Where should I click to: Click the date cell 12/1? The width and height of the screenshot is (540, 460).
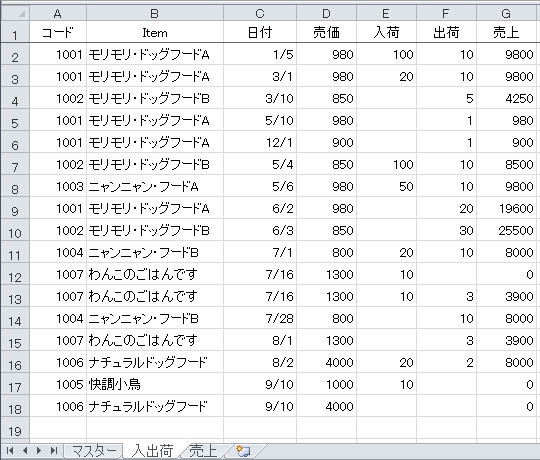tap(260, 142)
